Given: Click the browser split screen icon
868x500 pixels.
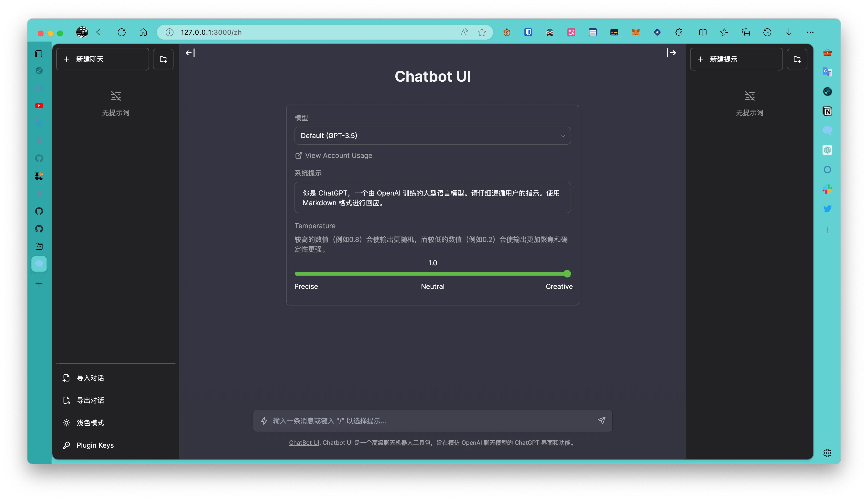Looking at the screenshot, I should [703, 32].
